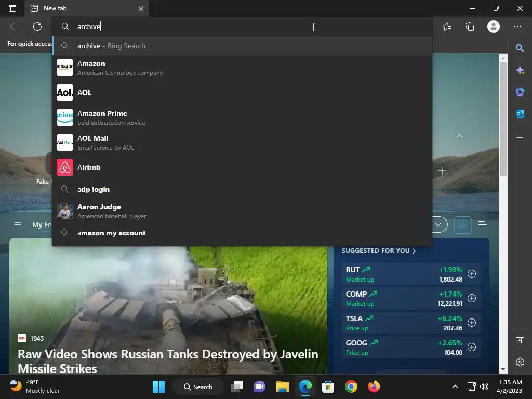The width and height of the screenshot is (532, 399).
Task: Open Settings and more ellipsis menu
Action: click(517, 26)
